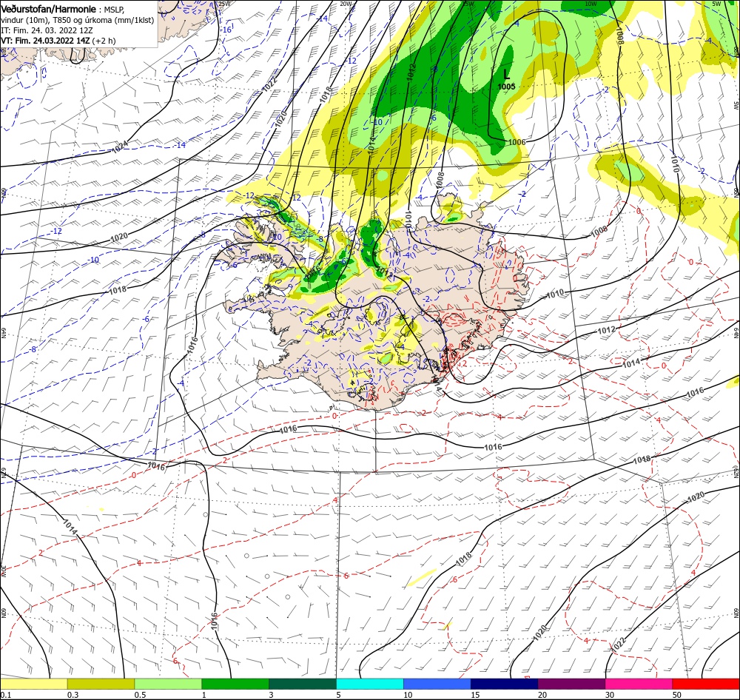Click the 20W longitude label
Viewport: 740px width, 700px height.
[346, 4]
